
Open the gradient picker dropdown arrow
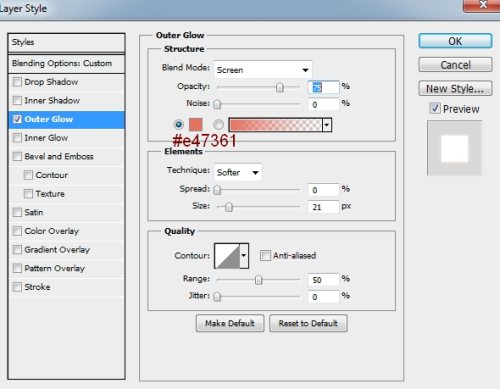click(327, 125)
